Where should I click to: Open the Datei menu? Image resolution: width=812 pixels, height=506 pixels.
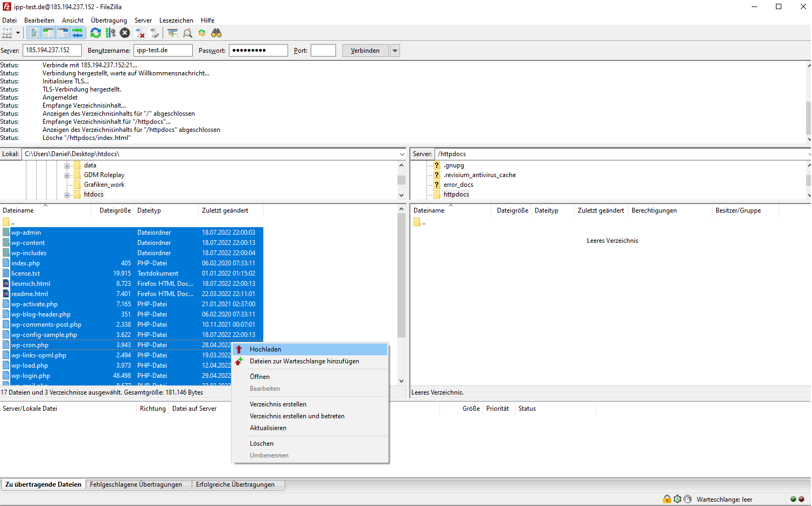point(9,20)
